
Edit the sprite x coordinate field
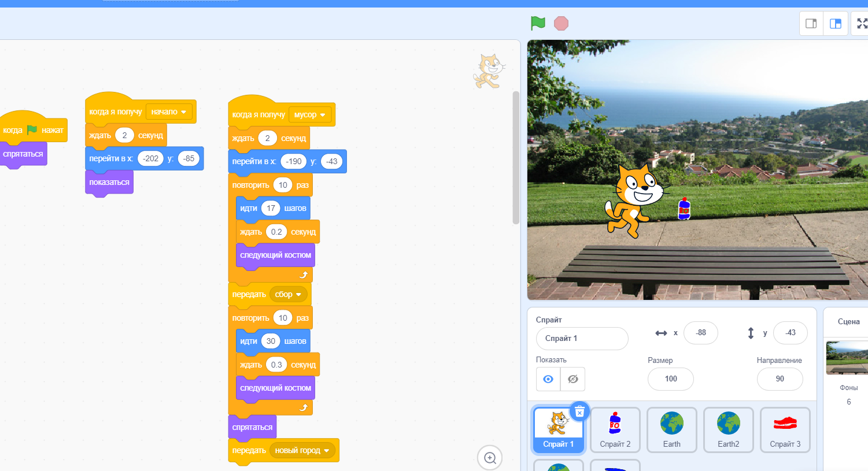(701, 333)
